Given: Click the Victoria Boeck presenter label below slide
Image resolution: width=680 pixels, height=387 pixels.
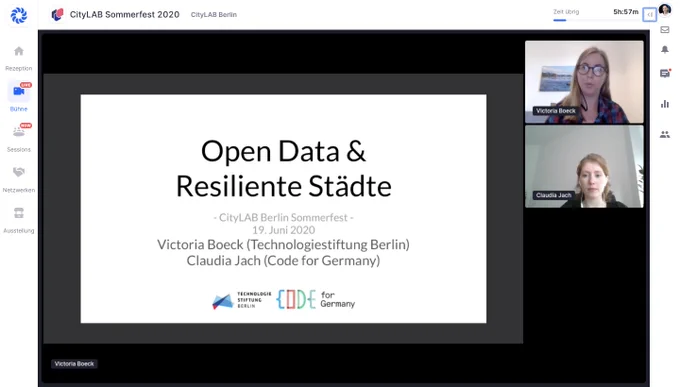Looking at the screenshot, I should [x=74, y=364].
